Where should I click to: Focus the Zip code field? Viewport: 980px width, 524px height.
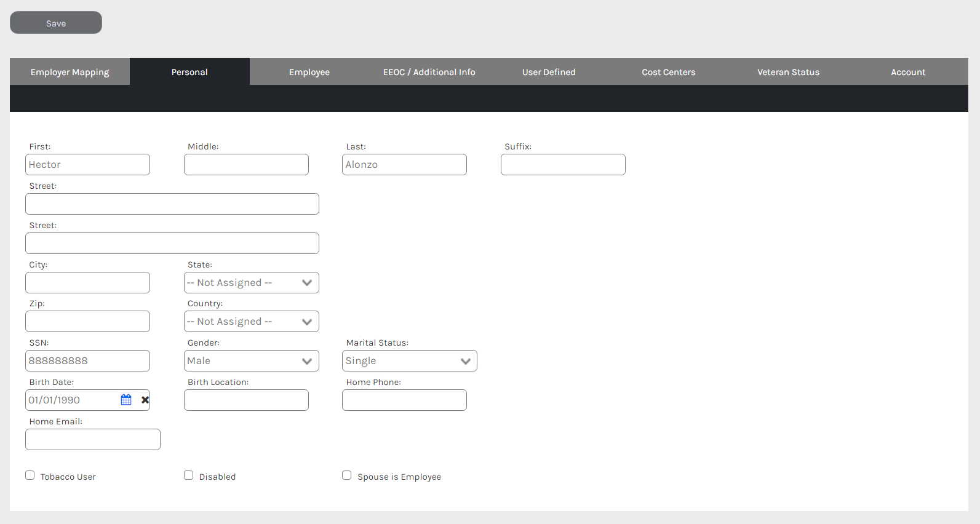coord(87,321)
